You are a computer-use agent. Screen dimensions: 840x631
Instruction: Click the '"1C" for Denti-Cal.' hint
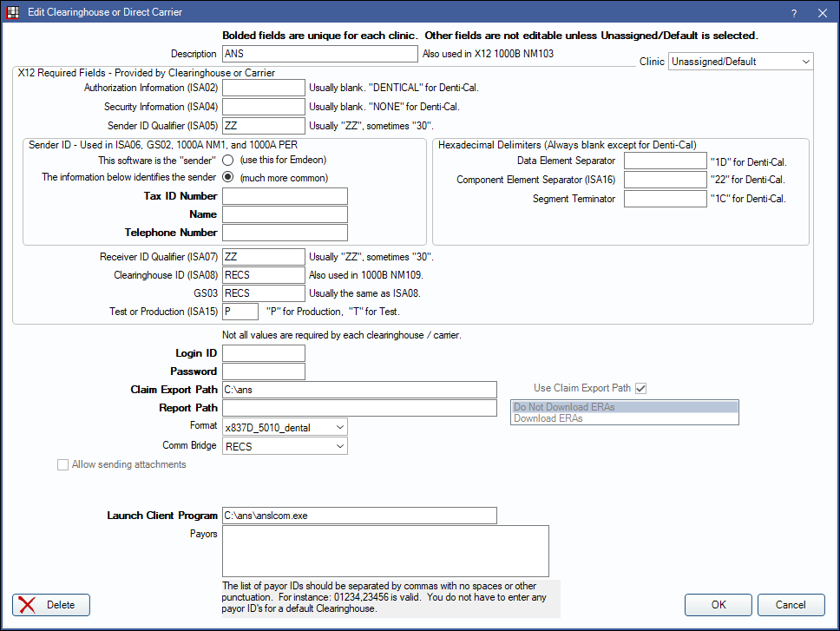[748, 199]
